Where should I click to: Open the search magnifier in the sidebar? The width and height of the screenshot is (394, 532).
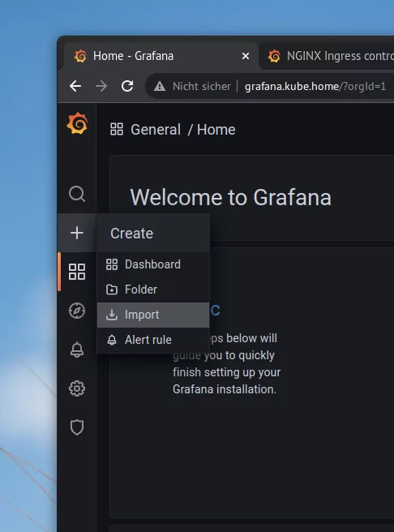[77, 194]
